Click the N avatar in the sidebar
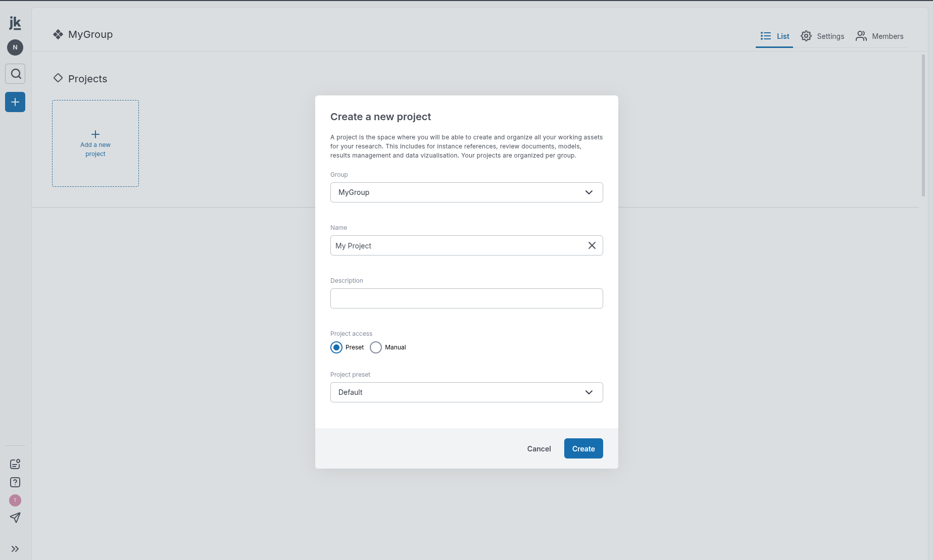Viewport: 933px width, 560px height. click(x=15, y=47)
